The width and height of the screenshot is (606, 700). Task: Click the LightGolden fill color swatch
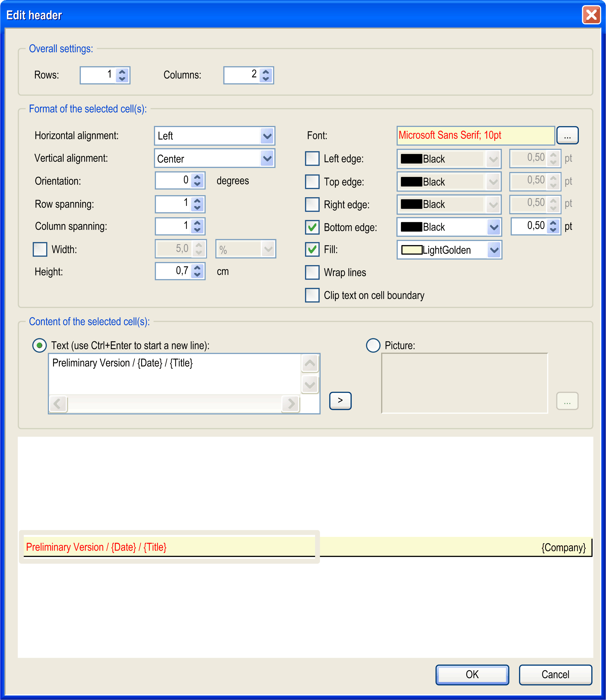pos(412,250)
